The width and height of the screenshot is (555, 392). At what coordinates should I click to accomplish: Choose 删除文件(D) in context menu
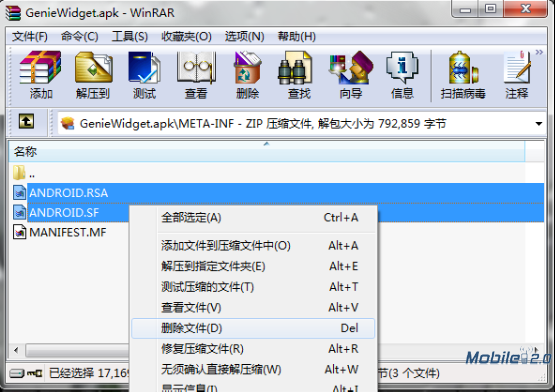point(253,328)
